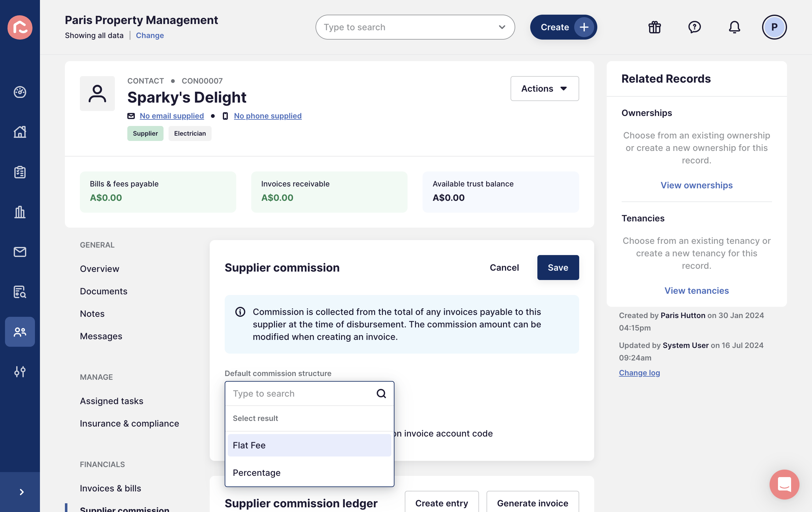Click Bills & fees payable card
Screen dimensions: 812x512
click(158, 192)
